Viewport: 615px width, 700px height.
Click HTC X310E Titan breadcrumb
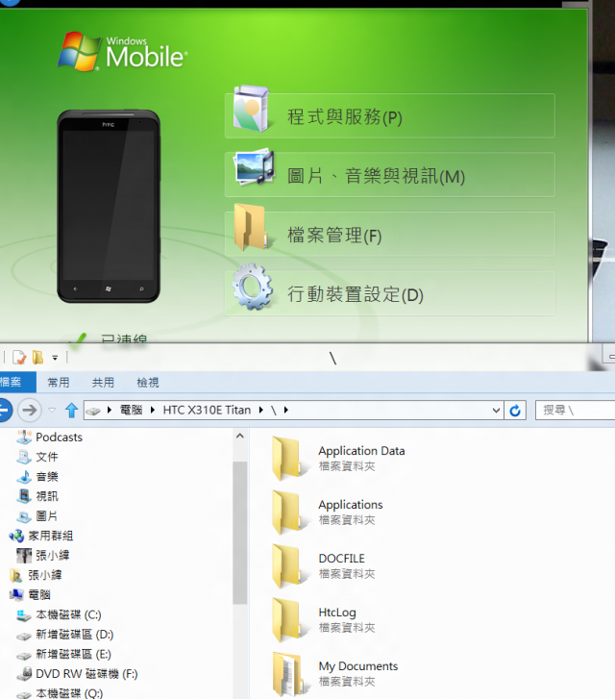207,410
